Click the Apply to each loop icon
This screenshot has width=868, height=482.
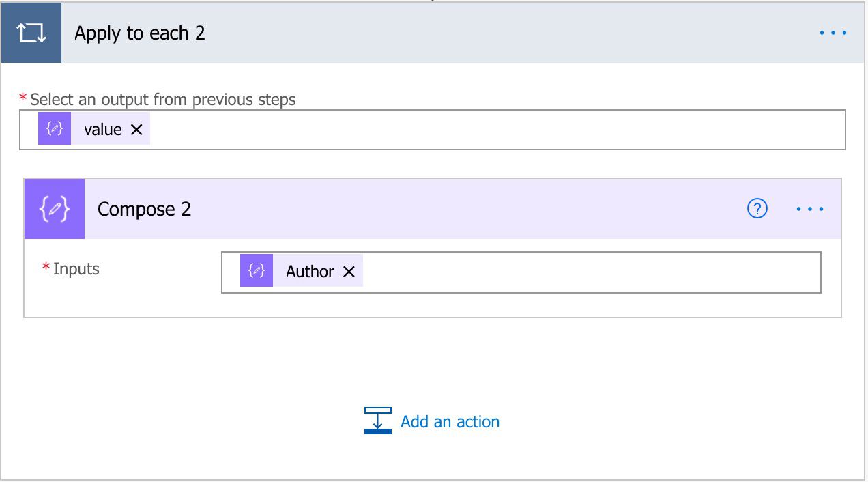[31, 32]
